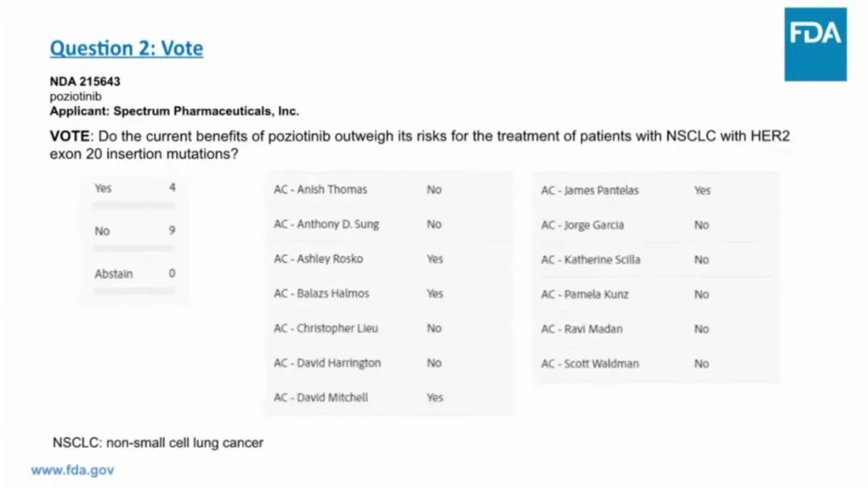The image size is (868, 488).
Task: Click the Question 2: Vote heading
Action: pyautogui.click(x=126, y=48)
